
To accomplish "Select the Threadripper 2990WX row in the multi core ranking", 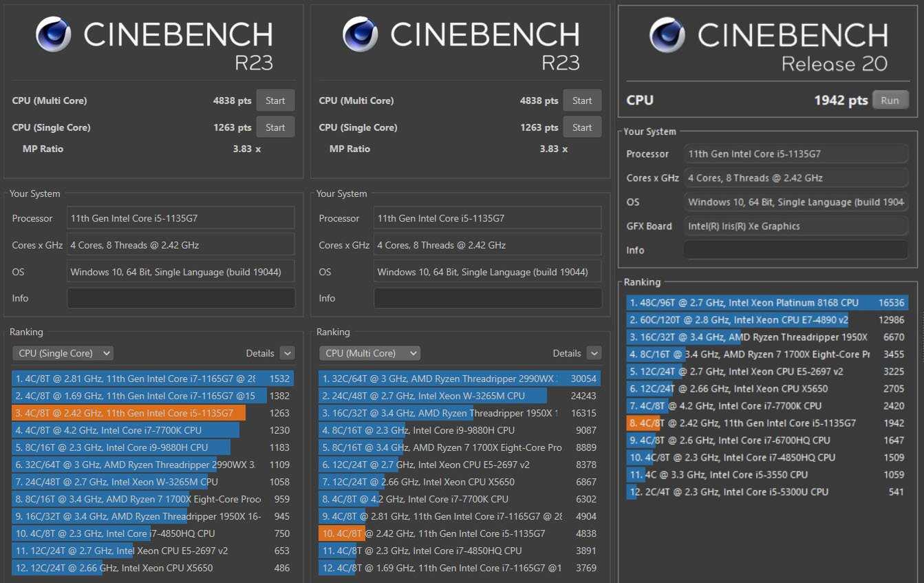I will [459, 379].
